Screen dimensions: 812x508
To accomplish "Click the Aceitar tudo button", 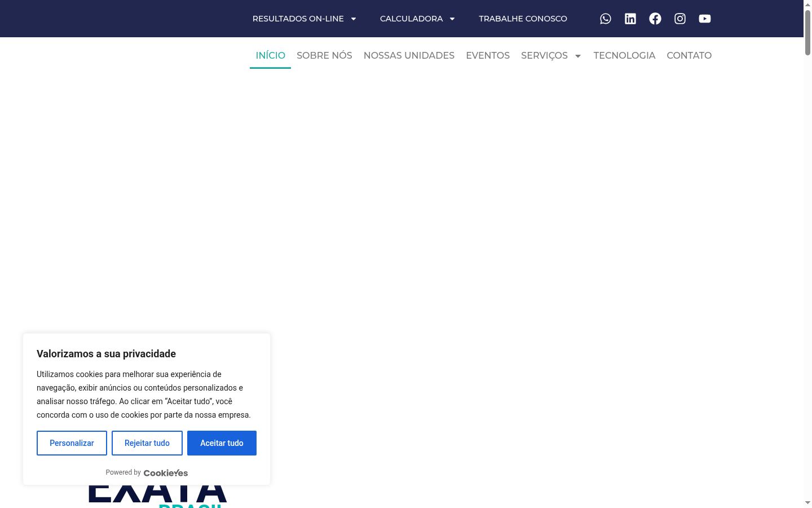I will click(222, 443).
